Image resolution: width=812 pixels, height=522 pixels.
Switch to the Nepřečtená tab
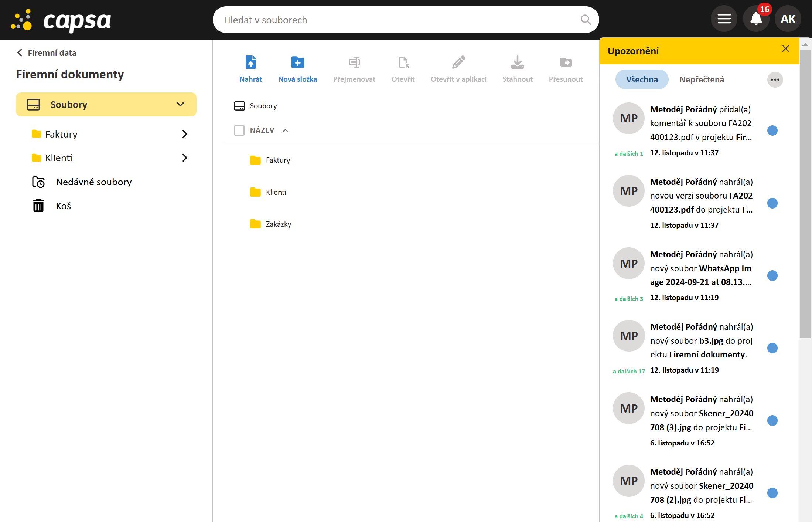702,79
